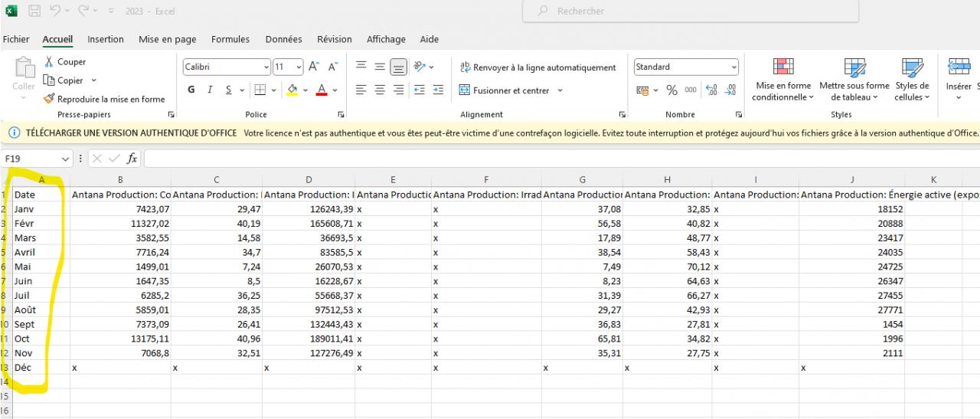This screenshot has height=419, width=980.
Task: Click the Copier button
Action: click(x=70, y=80)
